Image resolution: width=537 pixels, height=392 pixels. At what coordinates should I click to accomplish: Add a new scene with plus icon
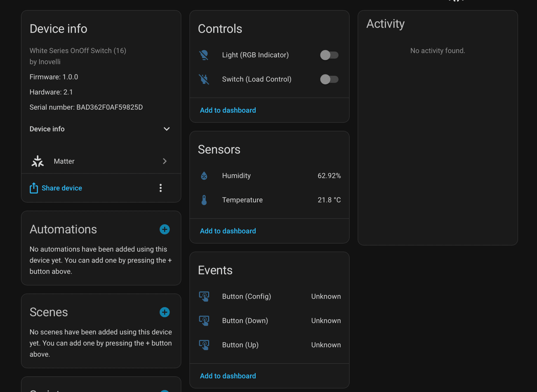pyautogui.click(x=164, y=312)
